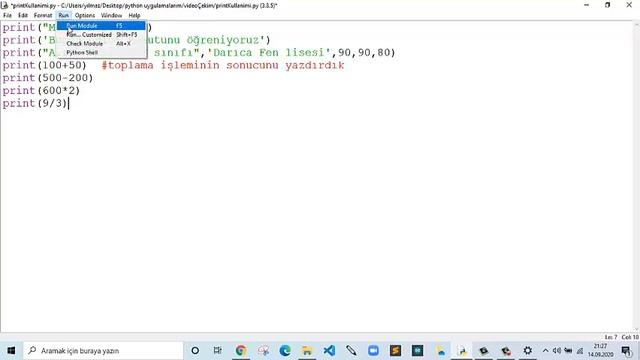Image resolution: width=640 pixels, height=360 pixels.
Task: Select Check Module entry
Action: click(x=101, y=44)
